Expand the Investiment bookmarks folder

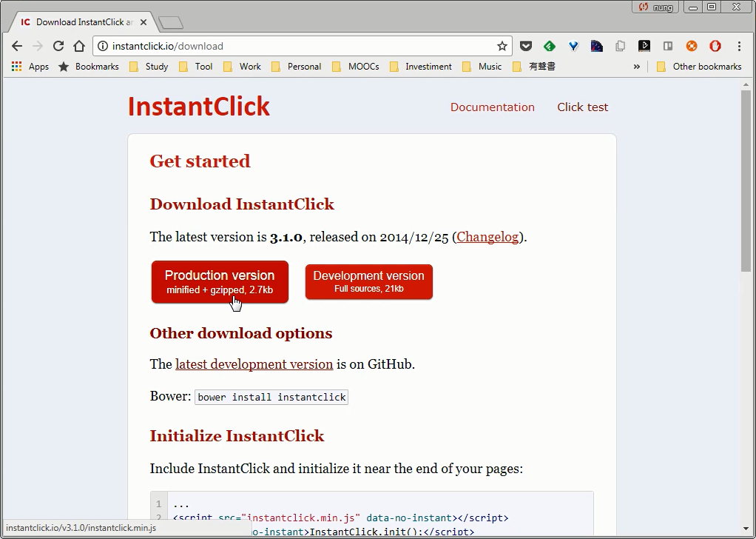(x=421, y=67)
